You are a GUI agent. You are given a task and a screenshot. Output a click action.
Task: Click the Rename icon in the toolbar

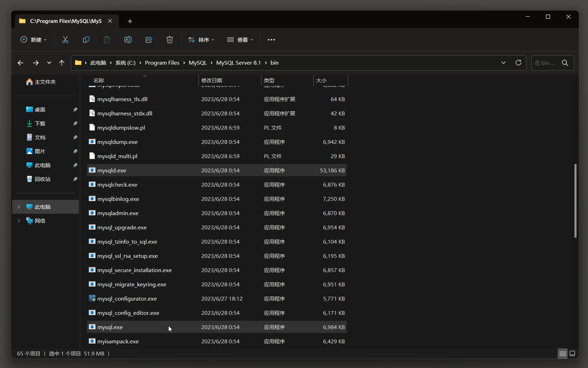128,40
